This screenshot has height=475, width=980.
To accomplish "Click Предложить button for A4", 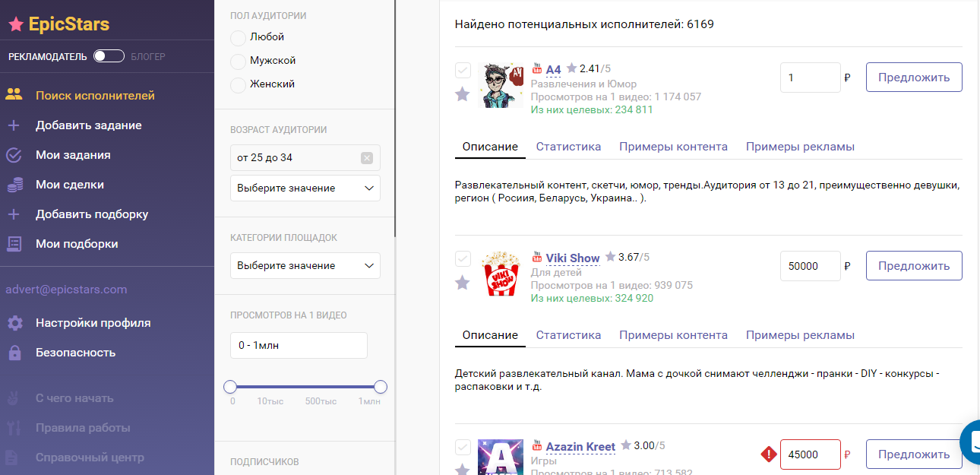I will [914, 78].
